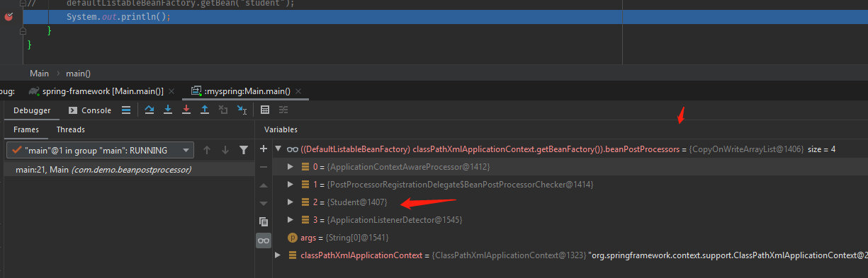Switch to the Console tab

[90, 110]
